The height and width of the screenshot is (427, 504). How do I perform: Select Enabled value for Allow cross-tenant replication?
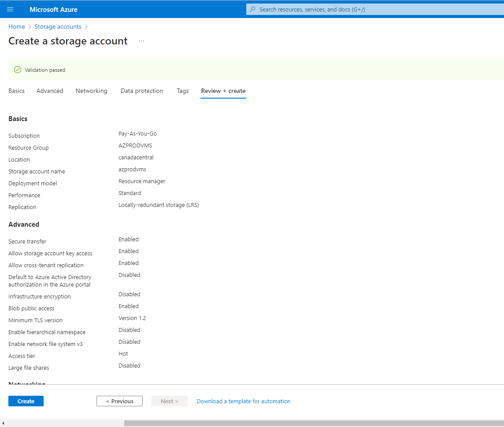(x=129, y=263)
